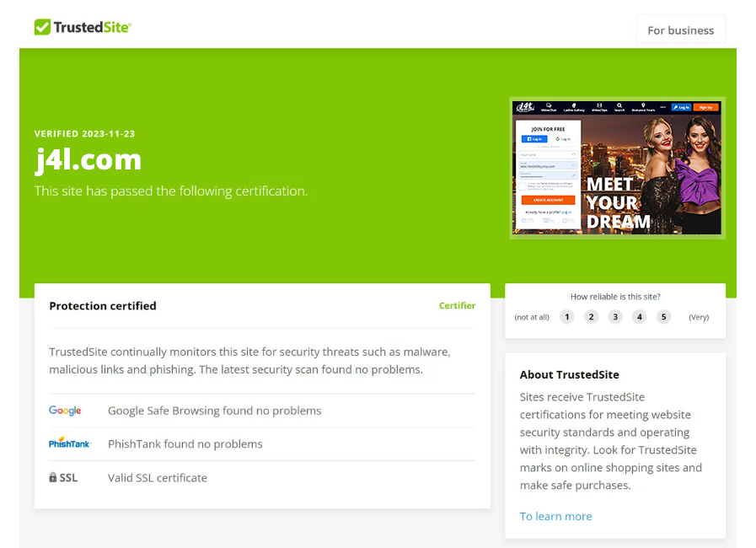This screenshot has width=756, height=548.
Task: Rate site reliability as 4
Action: pos(640,317)
